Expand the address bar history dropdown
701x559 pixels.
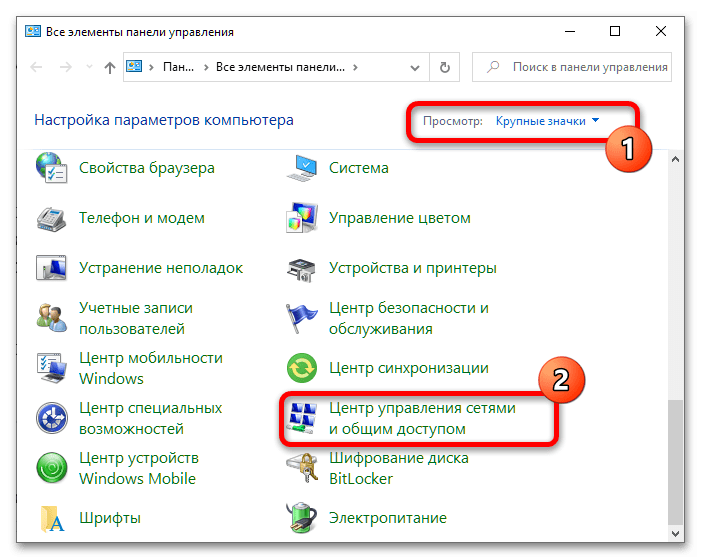415,68
